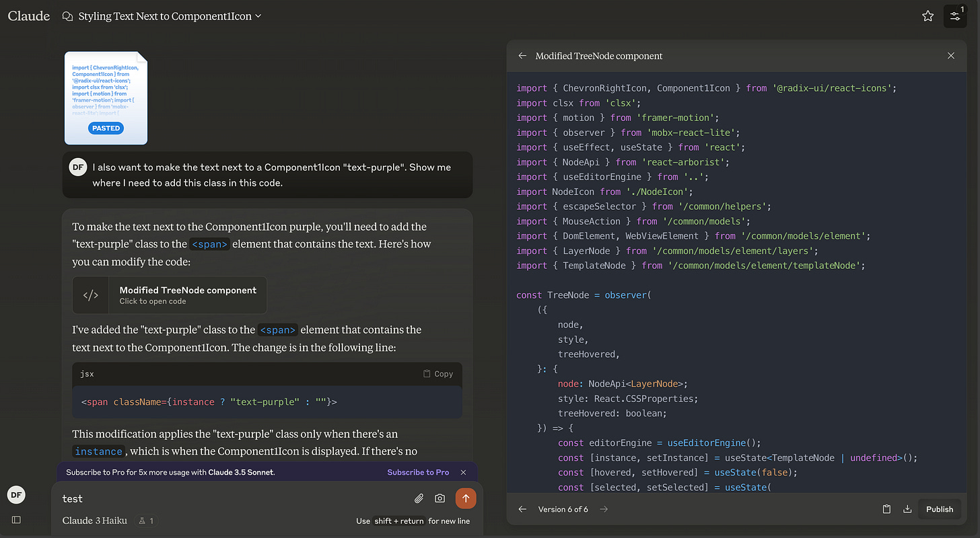Click the 'import { motion }' code line
The width and height of the screenshot is (980, 538).
coord(617,118)
